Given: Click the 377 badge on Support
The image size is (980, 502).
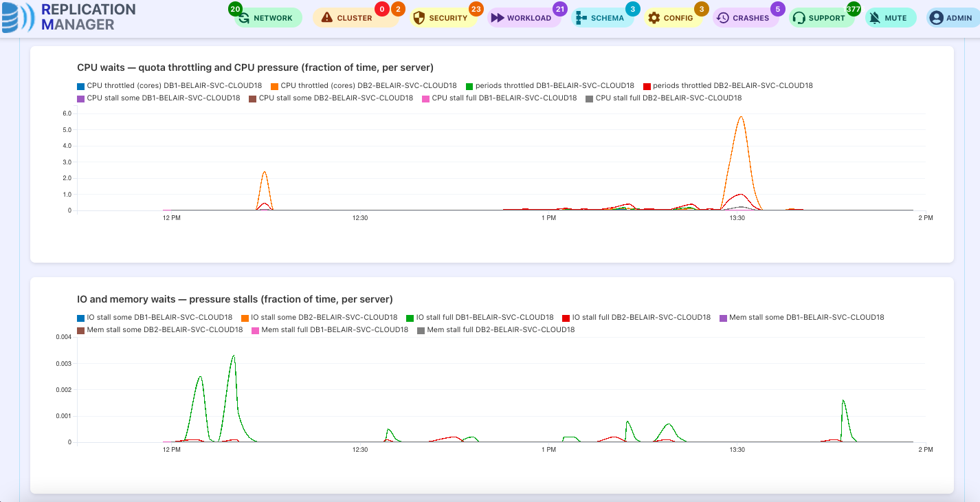Looking at the screenshot, I should [854, 9].
